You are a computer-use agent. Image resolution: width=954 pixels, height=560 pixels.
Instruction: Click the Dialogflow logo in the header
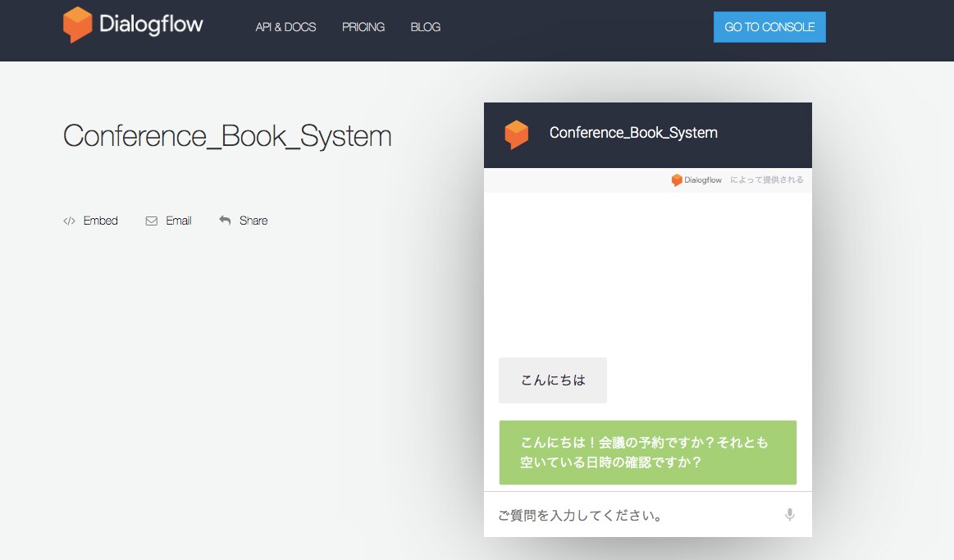coord(133,25)
